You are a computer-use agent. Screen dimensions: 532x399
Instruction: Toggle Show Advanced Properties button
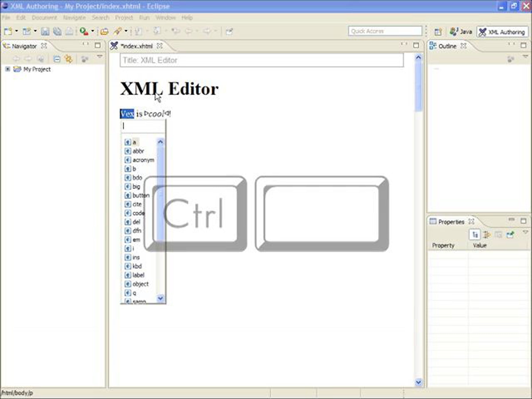pos(487,235)
